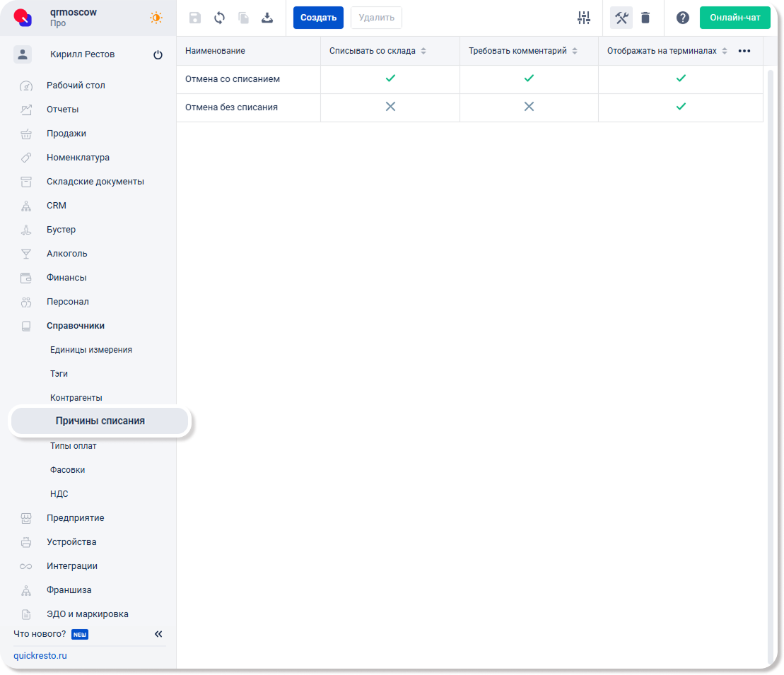Sort by Требовать комментарий column
784x675 pixels.
click(575, 51)
